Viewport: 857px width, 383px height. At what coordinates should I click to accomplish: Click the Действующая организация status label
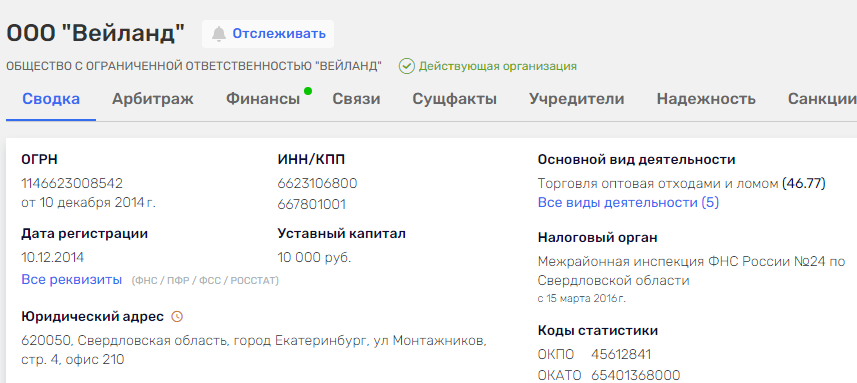(x=498, y=67)
